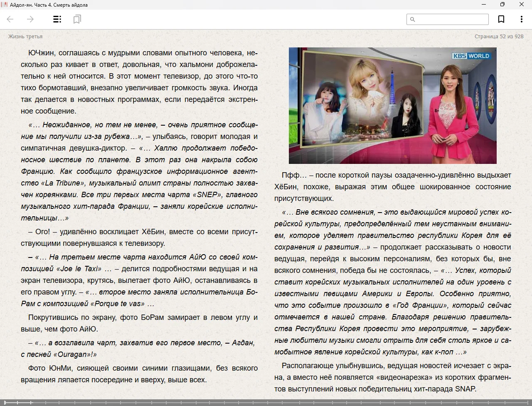532x406 pixels.
Task: Click the "Жизнь третья" chapter header
Action: point(25,36)
